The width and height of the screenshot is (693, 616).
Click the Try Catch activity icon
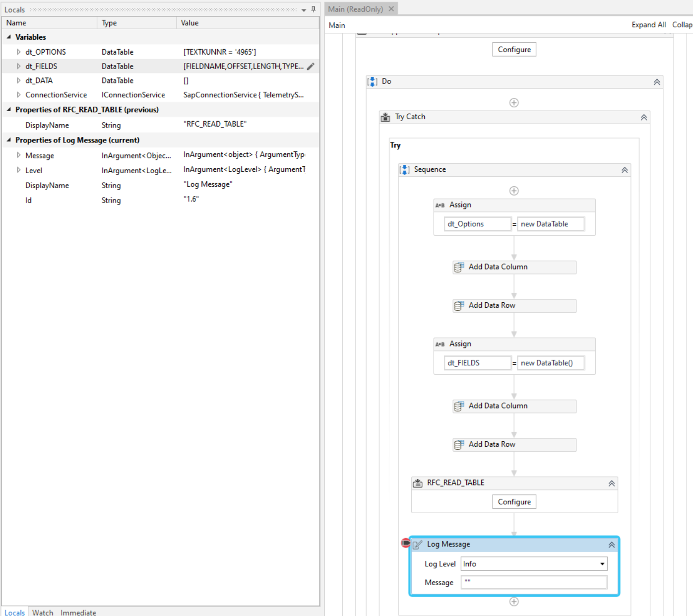point(384,117)
